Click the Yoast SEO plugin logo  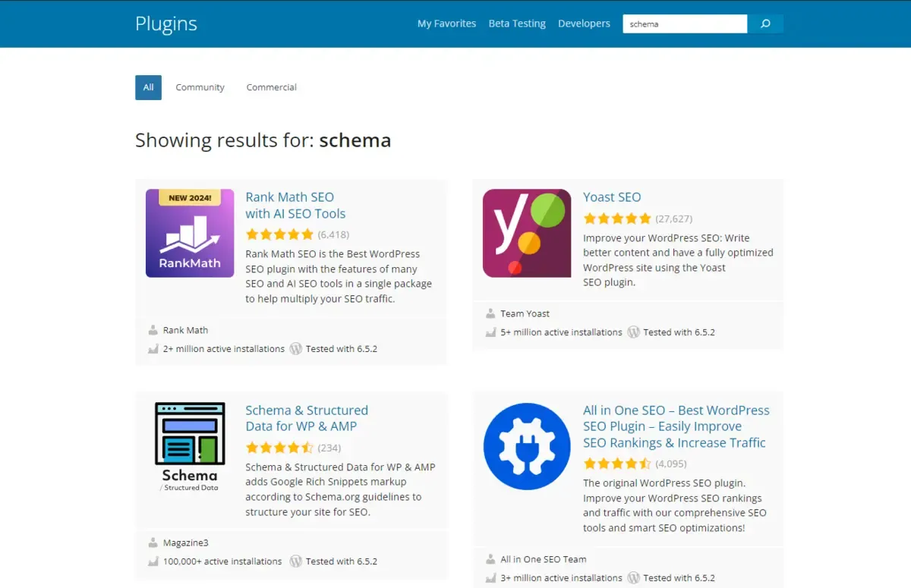527,233
